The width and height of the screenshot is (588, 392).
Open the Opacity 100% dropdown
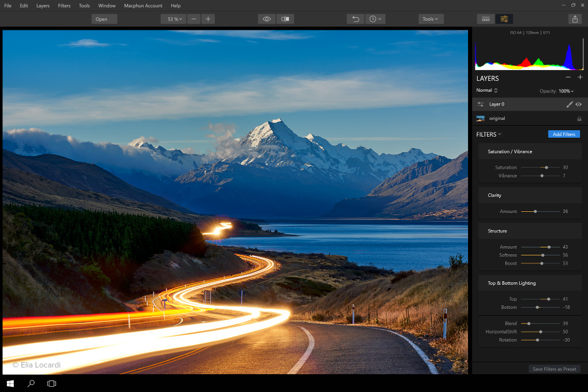tap(566, 91)
